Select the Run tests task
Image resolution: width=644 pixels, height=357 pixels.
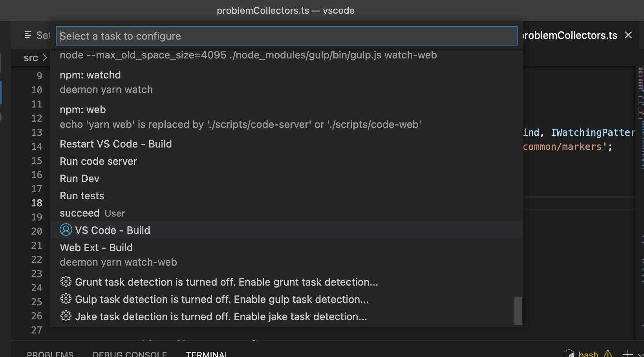coord(82,195)
